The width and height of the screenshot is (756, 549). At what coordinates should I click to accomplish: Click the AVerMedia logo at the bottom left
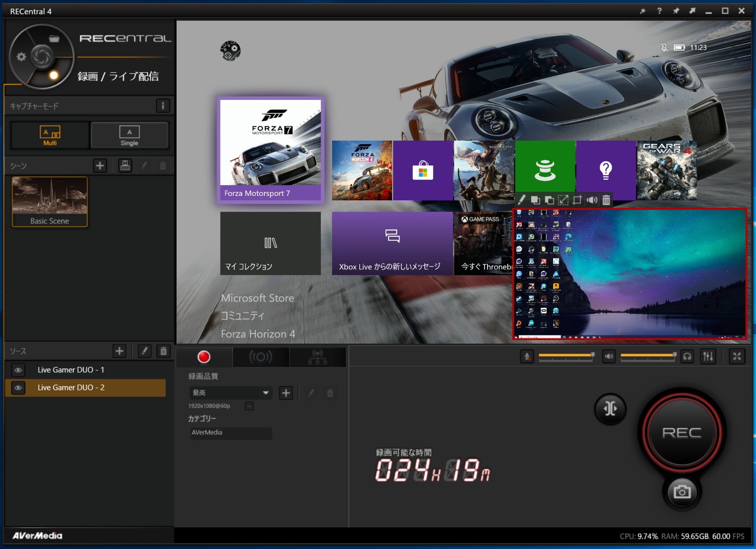(x=37, y=536)
